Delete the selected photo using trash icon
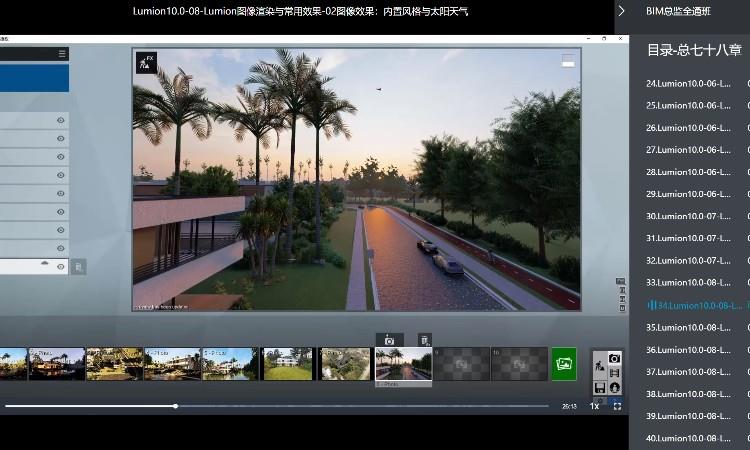The width and height of the screenshot is (750, 450). click(424, 340)
